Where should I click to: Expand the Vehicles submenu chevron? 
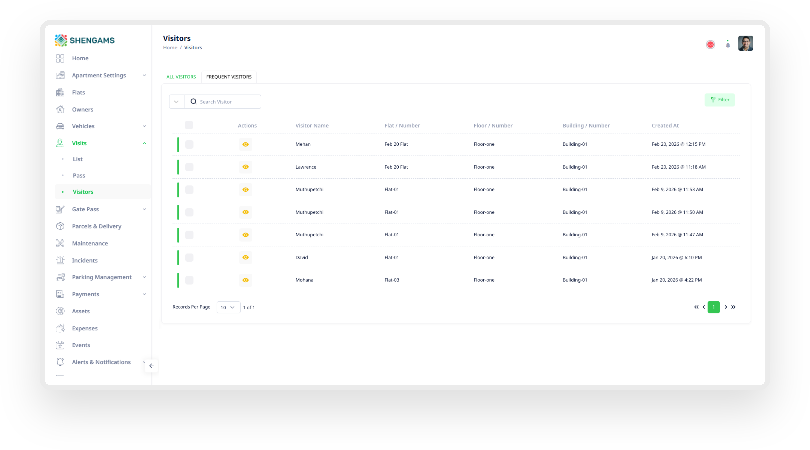point(144,126)
